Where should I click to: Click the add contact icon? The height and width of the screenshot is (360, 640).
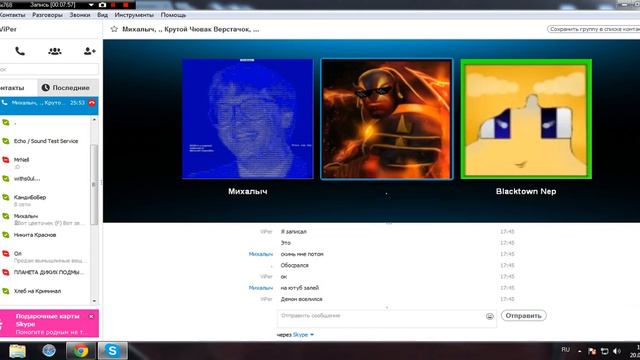point(89,51)
